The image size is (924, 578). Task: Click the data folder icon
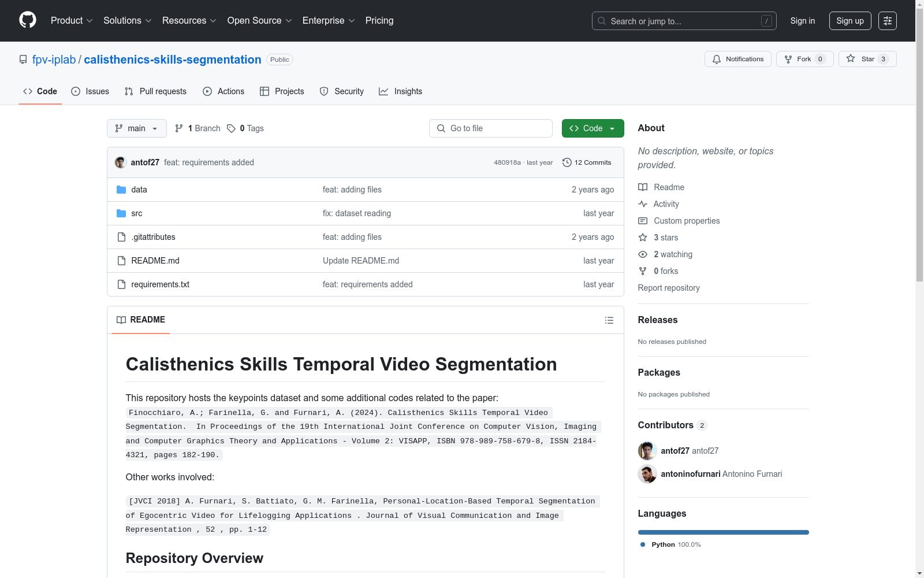pyautogui.click(x=121, y=190)
